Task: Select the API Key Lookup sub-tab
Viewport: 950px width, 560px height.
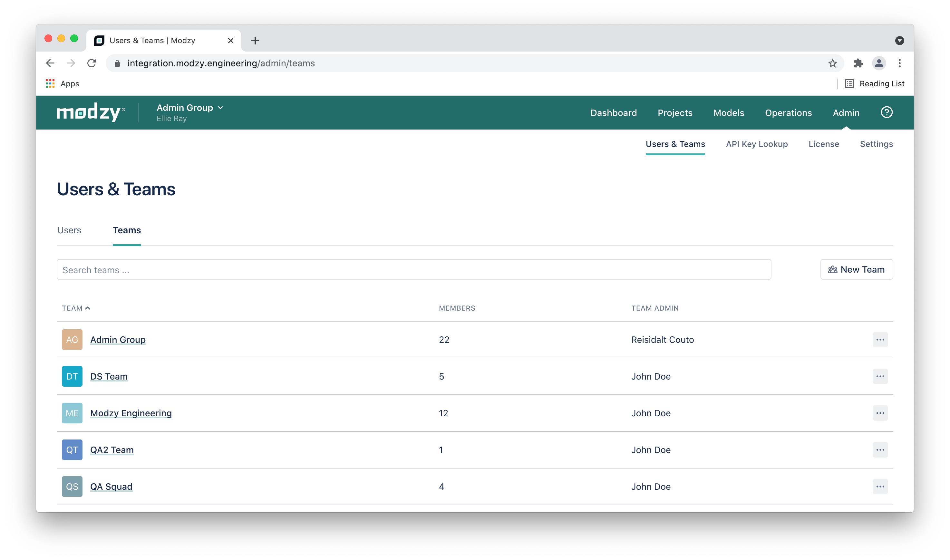Action: pyautogui.click(x=756, y=144)
